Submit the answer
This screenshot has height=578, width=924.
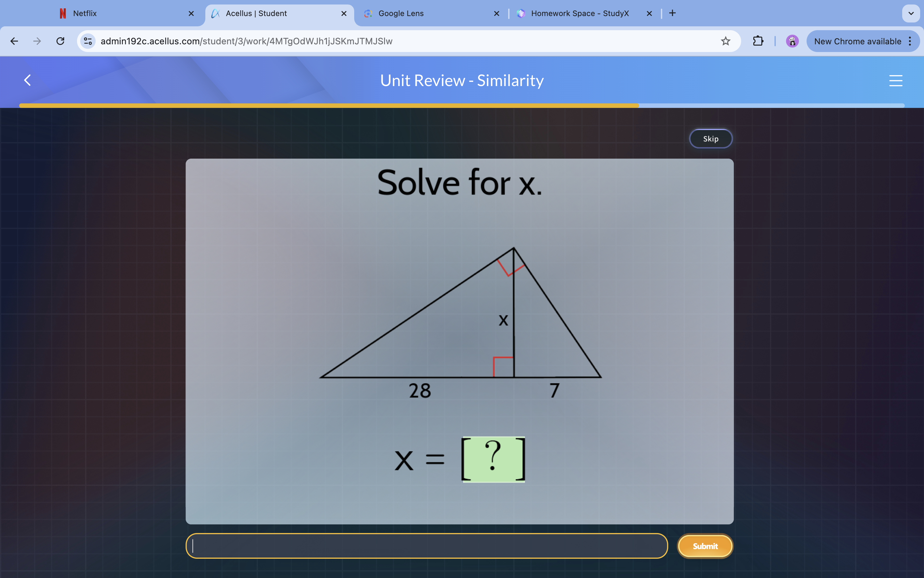[x=705, y=546]
